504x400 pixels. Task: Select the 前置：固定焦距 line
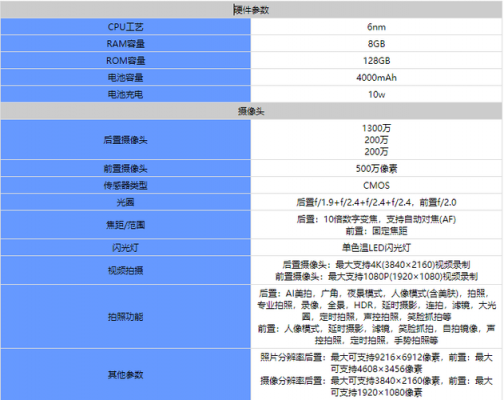coord(376,231)
